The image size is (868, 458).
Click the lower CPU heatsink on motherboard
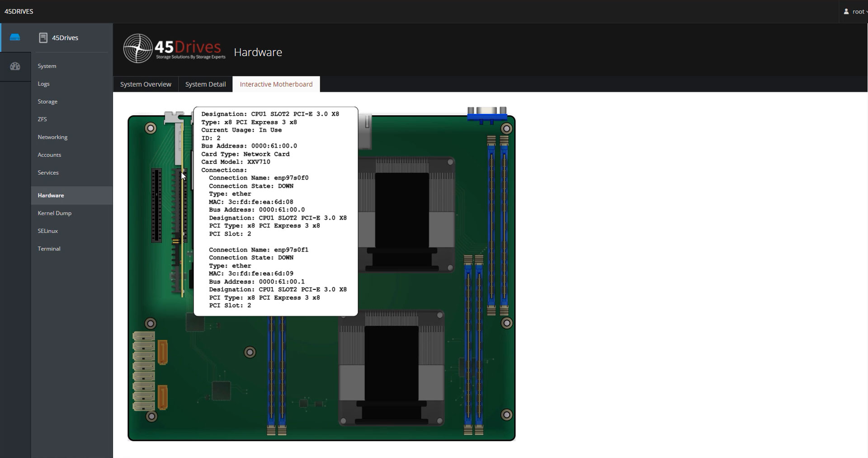click(392, 368)
